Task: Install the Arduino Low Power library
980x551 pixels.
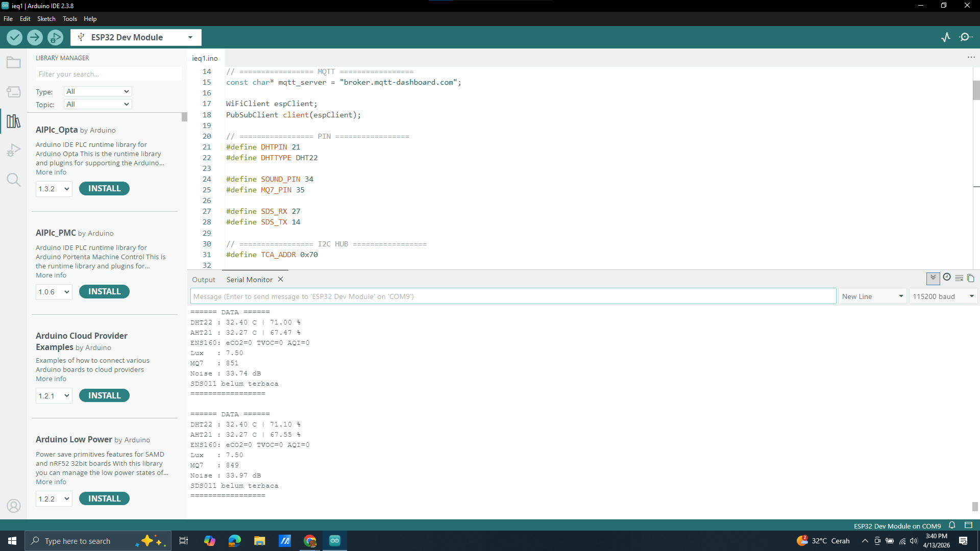Action: point(104,498)
